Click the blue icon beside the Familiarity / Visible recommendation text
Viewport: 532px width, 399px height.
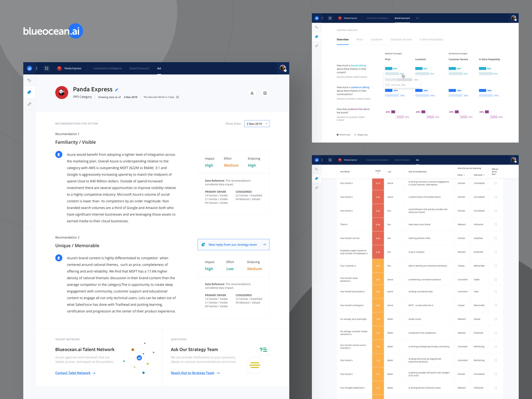[59, 155]
